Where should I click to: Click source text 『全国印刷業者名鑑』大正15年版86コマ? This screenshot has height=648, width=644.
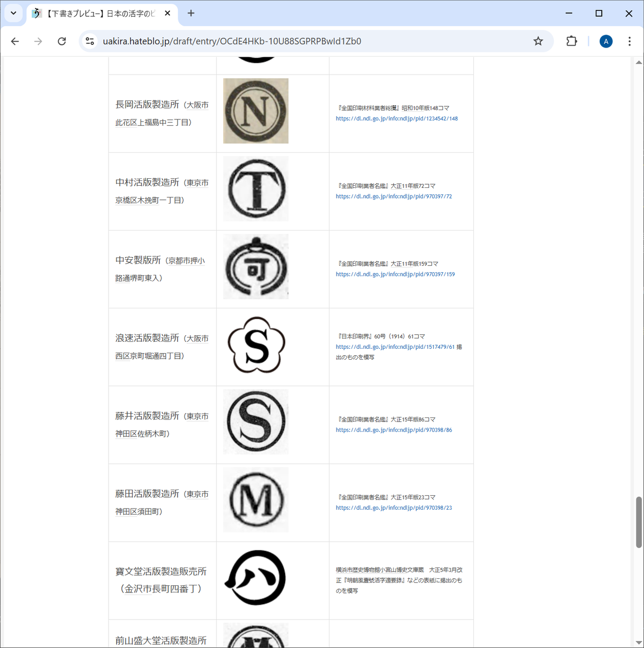pyautogui.click(x=386, y=419)
